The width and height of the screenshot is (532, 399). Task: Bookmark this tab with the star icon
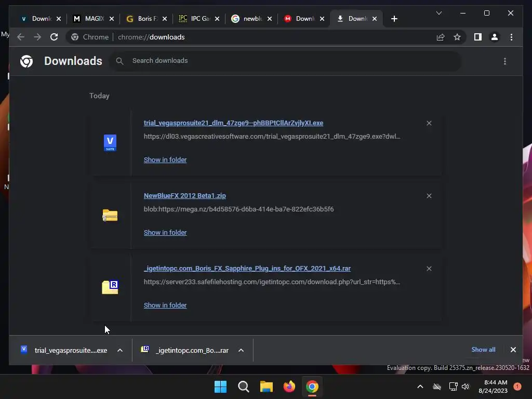coord(457,37)
